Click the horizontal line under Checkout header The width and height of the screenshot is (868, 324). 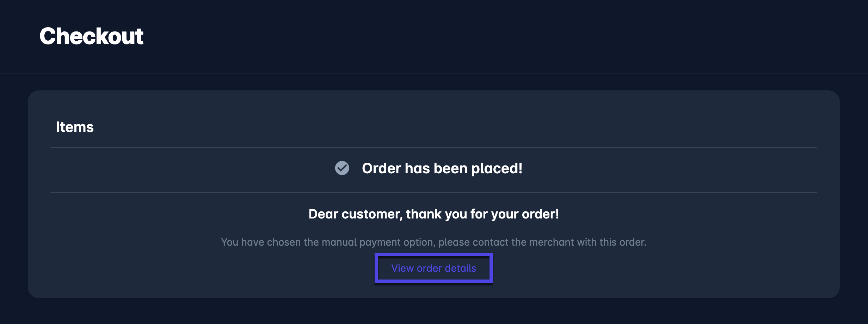pos(433,73)
